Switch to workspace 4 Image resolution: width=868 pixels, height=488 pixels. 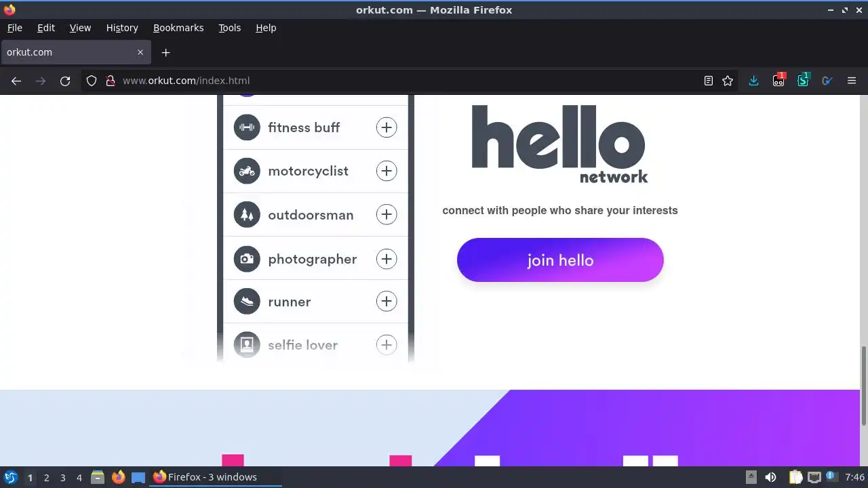coord(79,477)
